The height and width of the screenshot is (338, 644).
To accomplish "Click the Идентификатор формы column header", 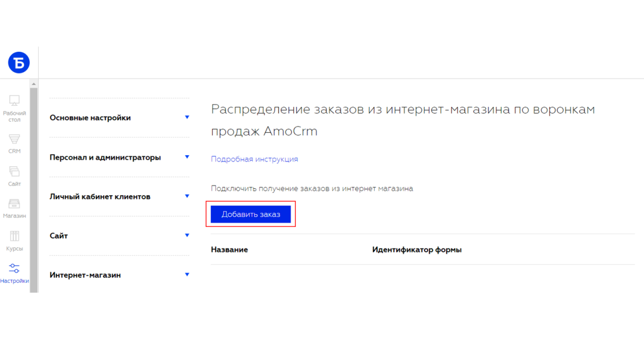I will click(417, 250).
